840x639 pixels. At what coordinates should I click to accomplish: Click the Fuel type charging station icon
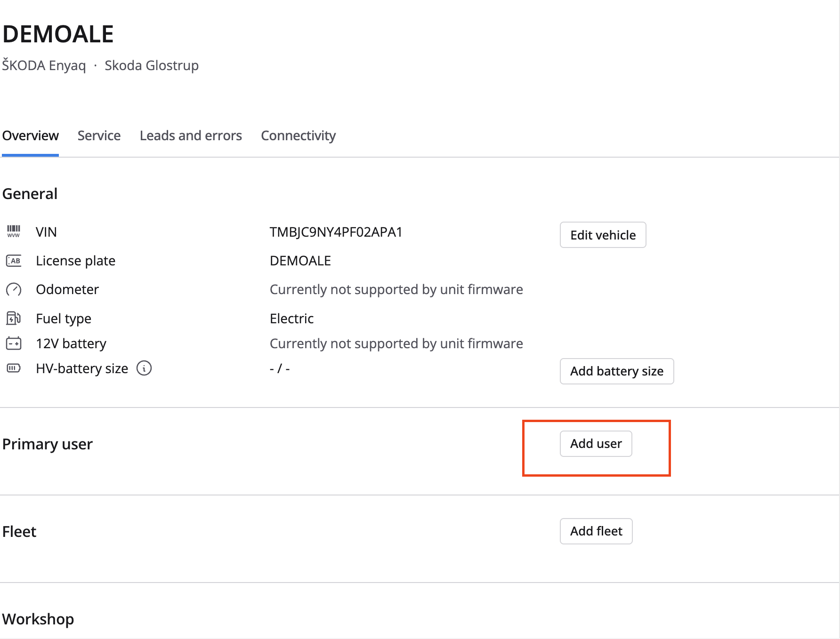click(14, 319)
